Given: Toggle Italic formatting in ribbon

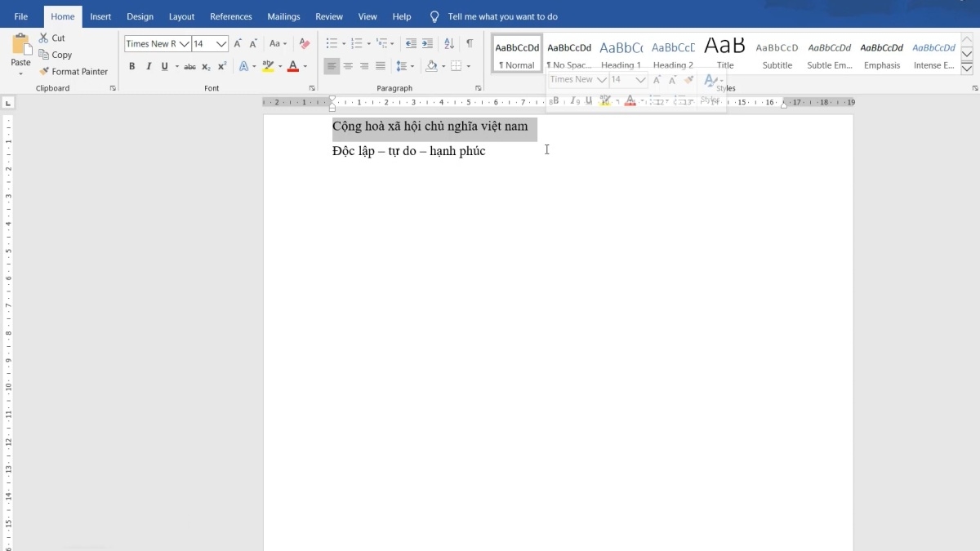Looking at the screenshot, I should (149, 67).
